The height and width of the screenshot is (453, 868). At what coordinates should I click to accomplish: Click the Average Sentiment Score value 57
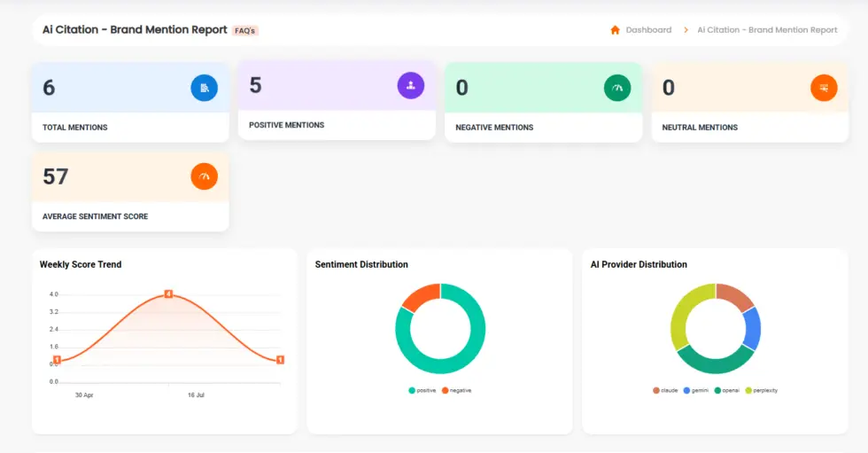point(55,176)
